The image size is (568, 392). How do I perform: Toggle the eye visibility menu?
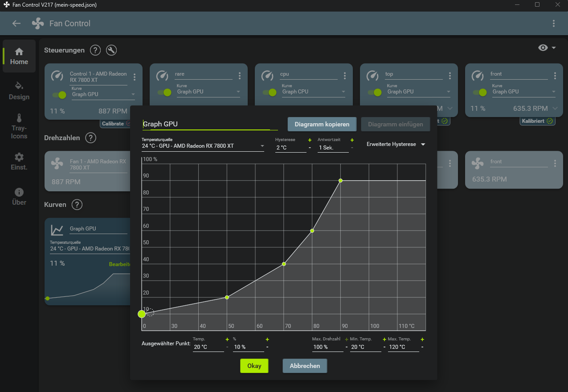(x=547, y=48)
